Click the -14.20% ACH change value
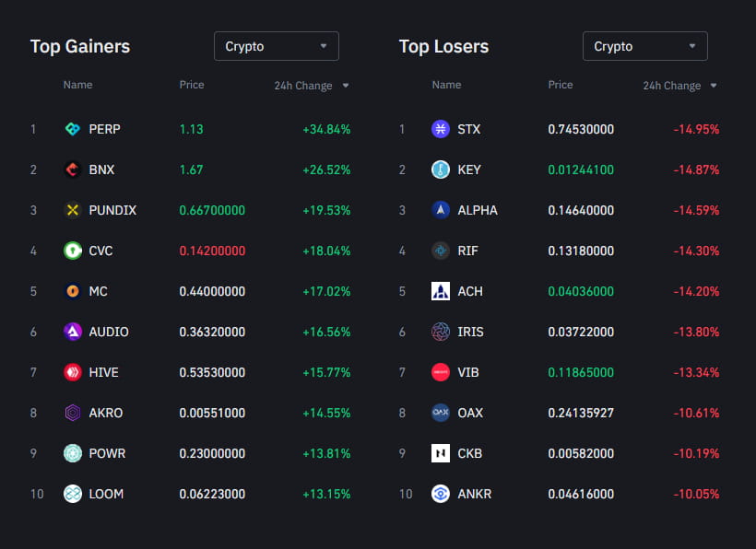Image resolution: width=756 pixels, height=549 pixels. point(696,291)
